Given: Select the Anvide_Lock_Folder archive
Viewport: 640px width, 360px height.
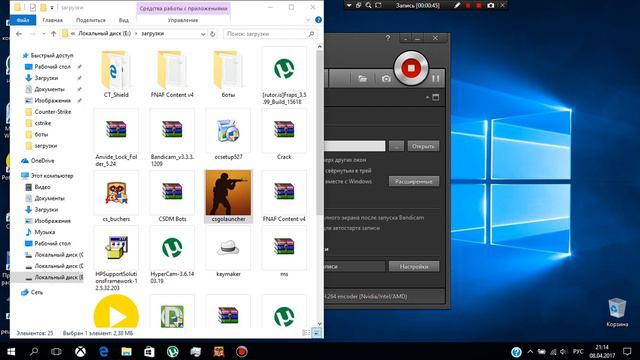Looking at the screenshot, I should pos(116,138).
